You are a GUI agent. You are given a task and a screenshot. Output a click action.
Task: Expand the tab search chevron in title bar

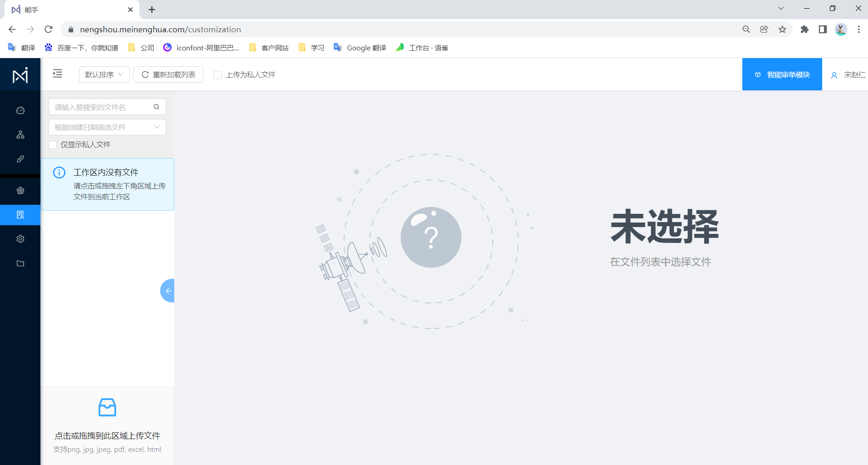(x=781, y=9)
